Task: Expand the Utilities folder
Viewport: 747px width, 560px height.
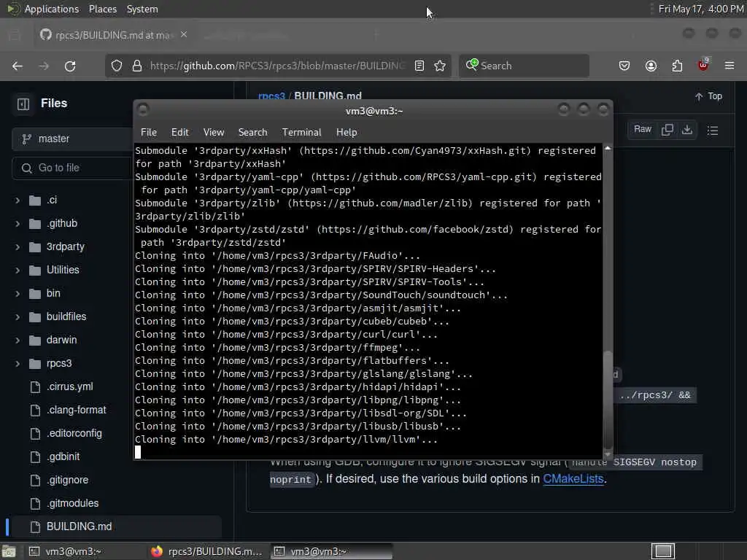Action: (x=18, y=271)
